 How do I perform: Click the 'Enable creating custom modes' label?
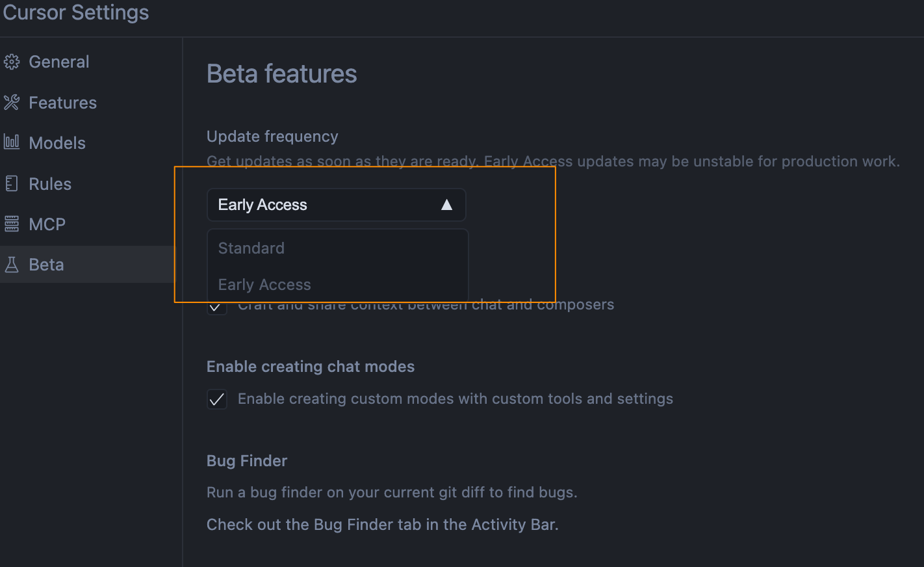[456, 399]
